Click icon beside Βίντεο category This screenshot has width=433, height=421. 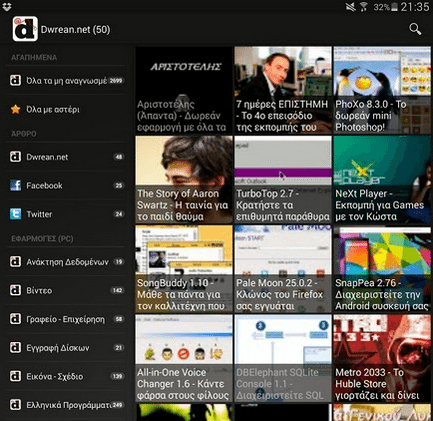coord(15,290)
